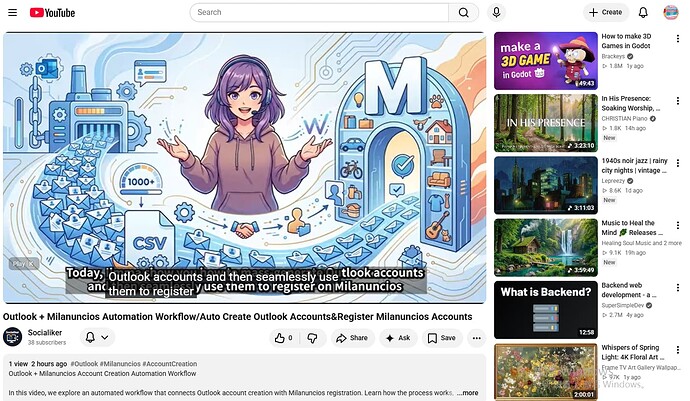Click the video title heading text
690x401 pixels.
point(238,317)
